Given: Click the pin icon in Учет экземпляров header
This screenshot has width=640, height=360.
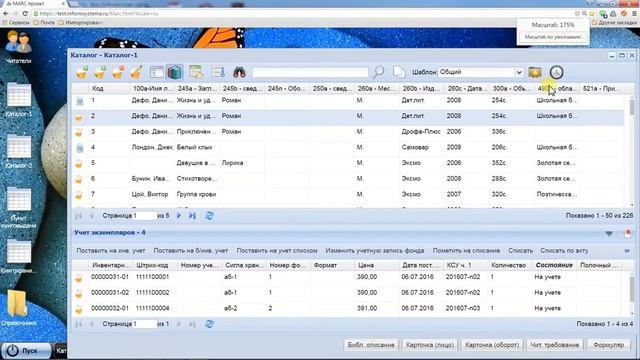Looking at the screenshot, I should coord(628,233).
